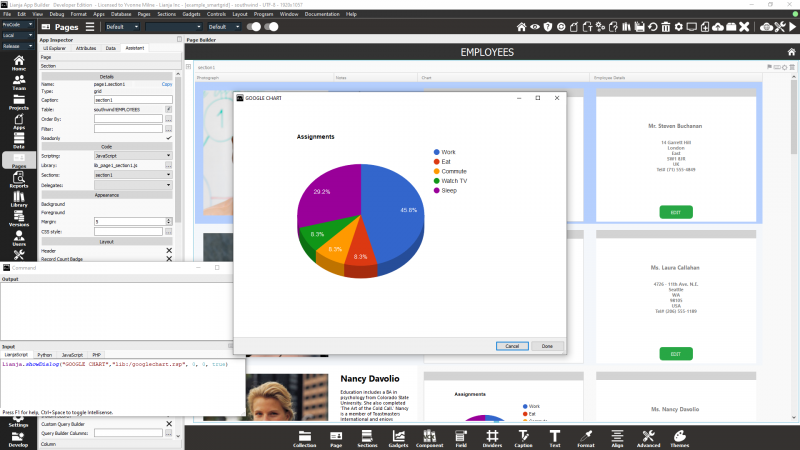Viewport: 800px width, 450px height.
Task: Open the Local dropdown
Action: pos(17,35)
